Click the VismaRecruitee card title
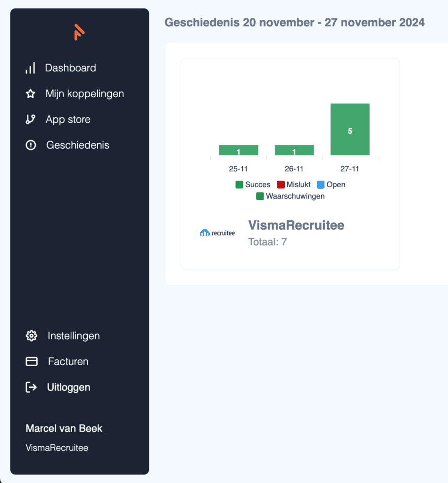 pos(296,225)
